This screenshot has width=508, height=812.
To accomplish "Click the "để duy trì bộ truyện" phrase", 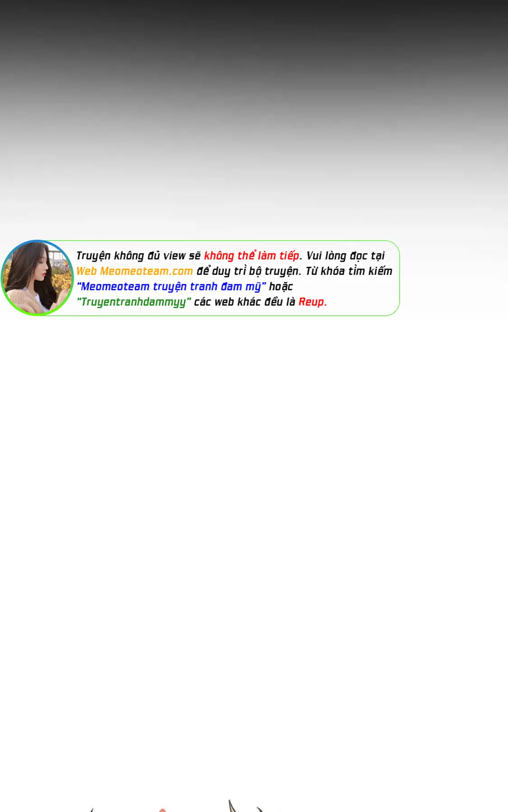I will tap(248, 271).
